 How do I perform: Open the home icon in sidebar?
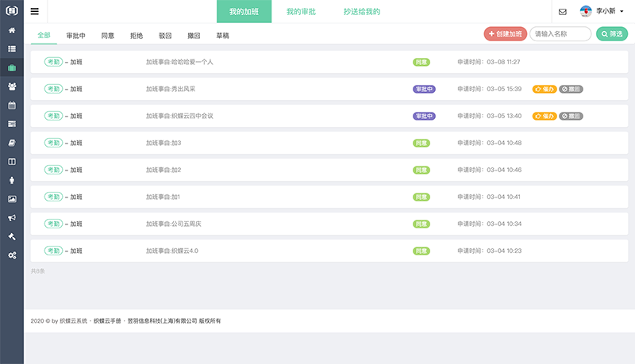tap(12, 30)
